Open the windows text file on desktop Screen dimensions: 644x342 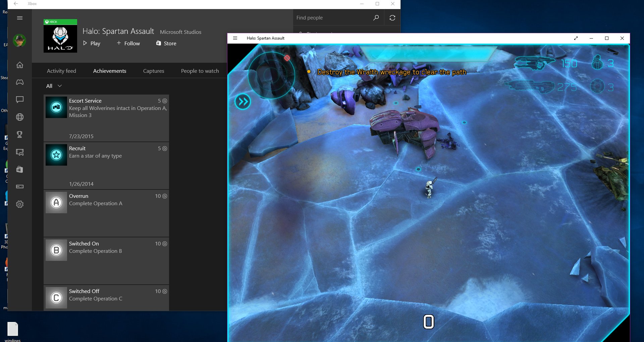[x=13, y=332]
